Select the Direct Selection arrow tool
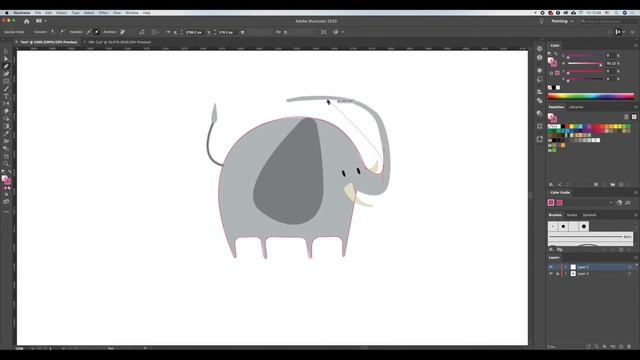Viewport: 640px width, 360px height. [6, 59]
